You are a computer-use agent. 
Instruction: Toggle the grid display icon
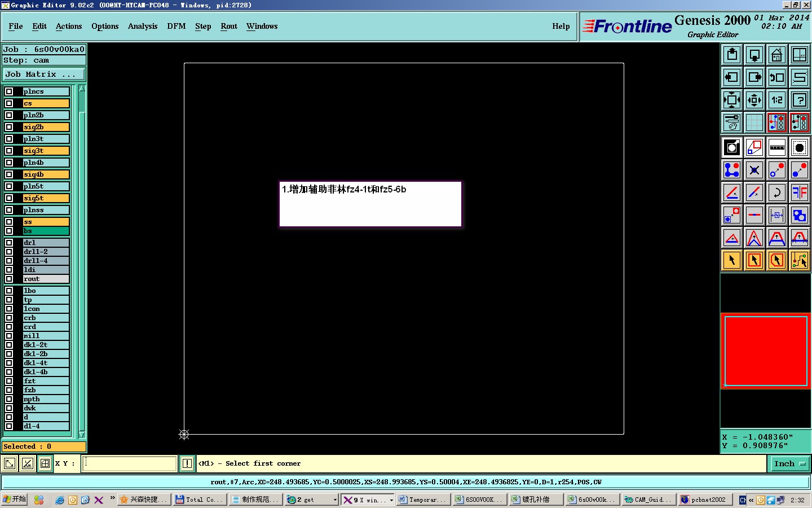click(754, 122)
